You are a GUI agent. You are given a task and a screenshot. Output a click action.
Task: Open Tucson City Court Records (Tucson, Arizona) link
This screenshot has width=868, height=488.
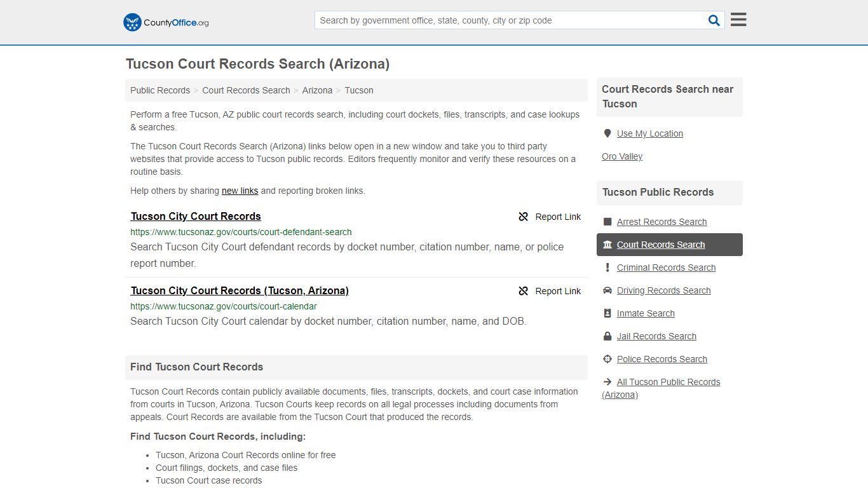(240, 290)
